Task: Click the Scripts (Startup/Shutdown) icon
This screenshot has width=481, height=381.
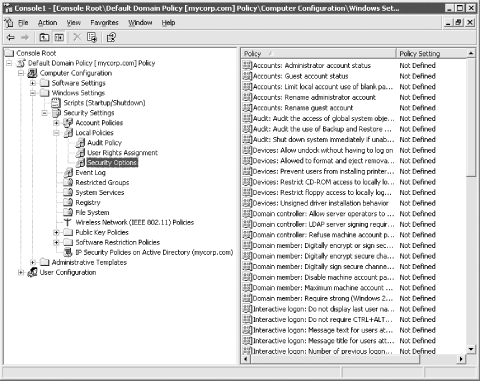Action: pyautogui.click(x=56, y=103)
